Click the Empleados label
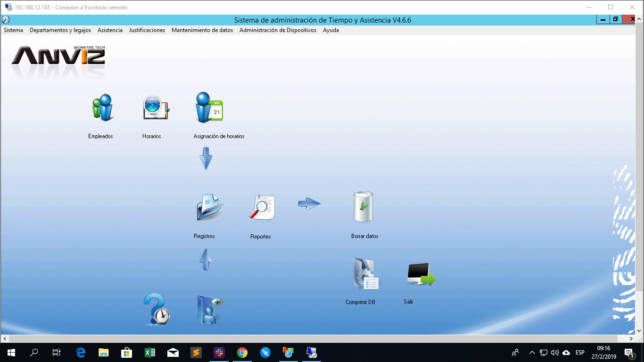The image size is (644, 362). pos(100,136)
